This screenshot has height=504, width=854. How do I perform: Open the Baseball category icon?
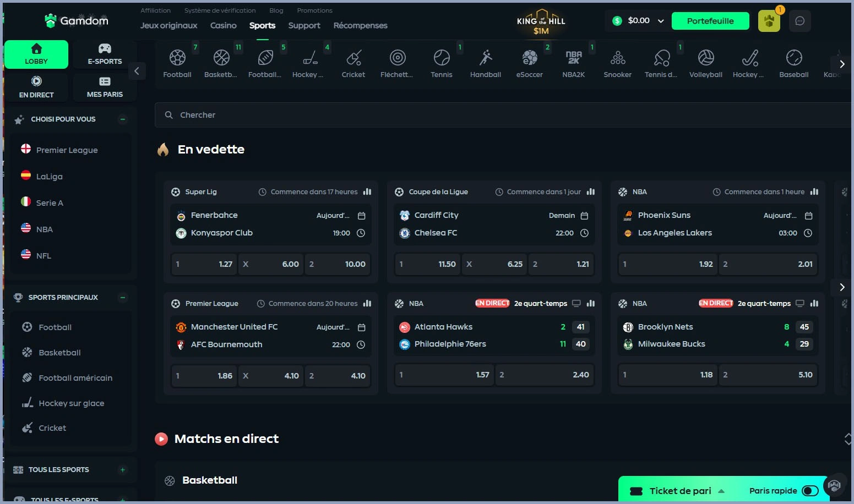click(794, 63)
